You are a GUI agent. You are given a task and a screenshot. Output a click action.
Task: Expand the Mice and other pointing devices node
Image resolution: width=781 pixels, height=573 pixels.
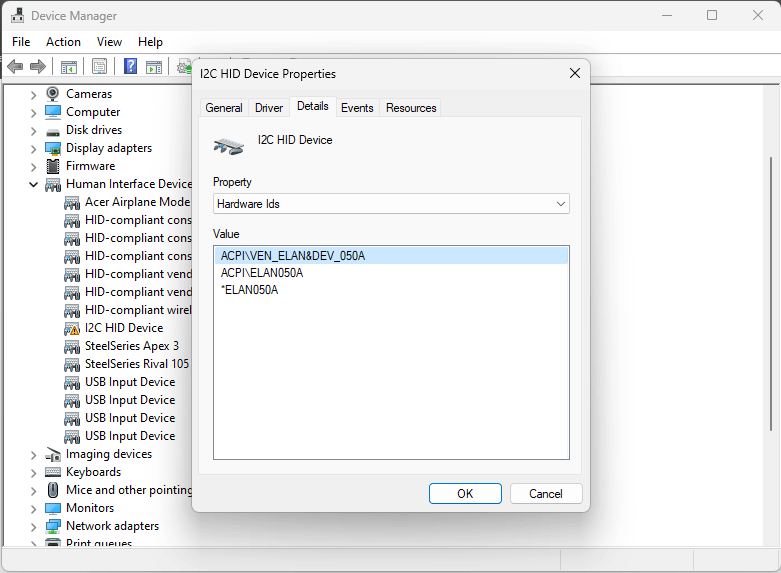(33, 491)
